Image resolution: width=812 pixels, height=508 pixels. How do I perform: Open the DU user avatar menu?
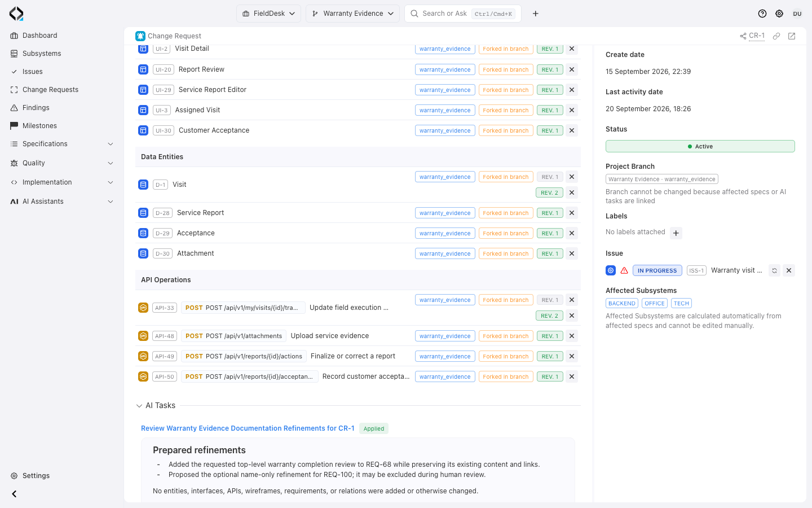(797, 14)
